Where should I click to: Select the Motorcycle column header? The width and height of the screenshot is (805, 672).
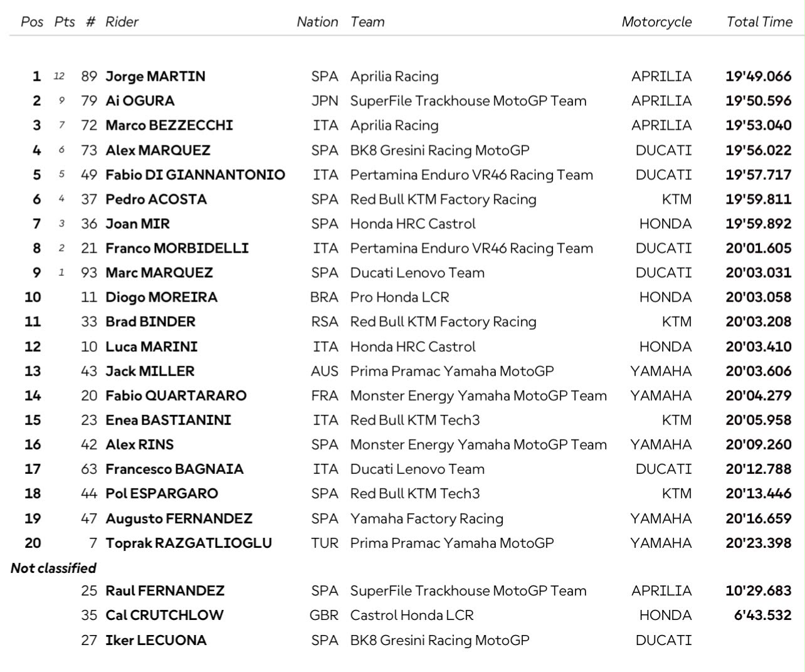[656, 22]
